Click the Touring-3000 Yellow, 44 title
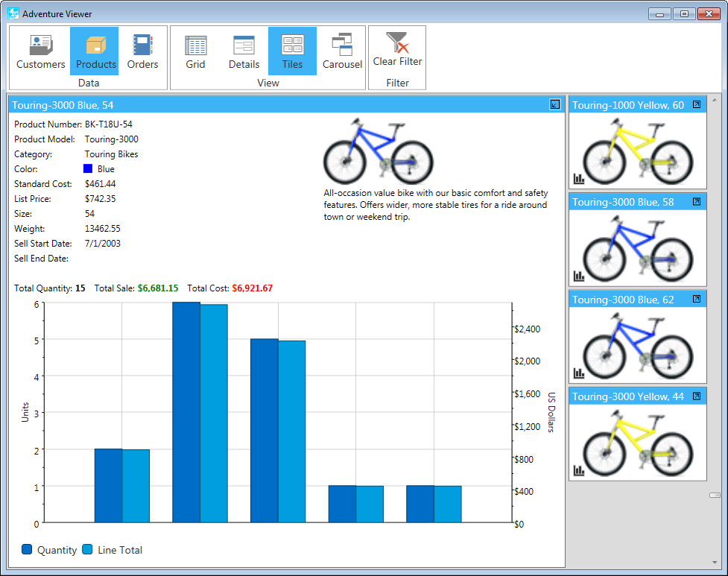This screenshot has height=576, width=728. [627, 397]
